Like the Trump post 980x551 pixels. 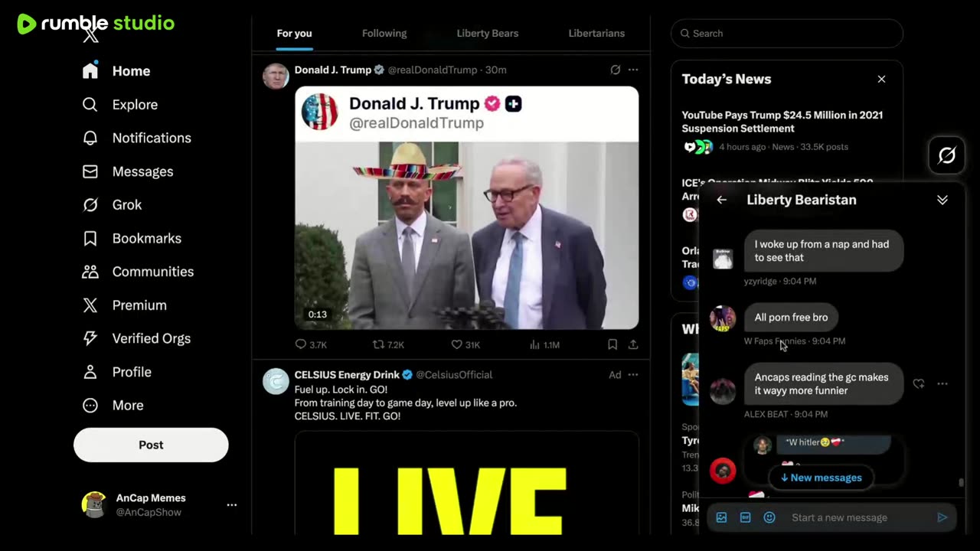click(465, 345)
